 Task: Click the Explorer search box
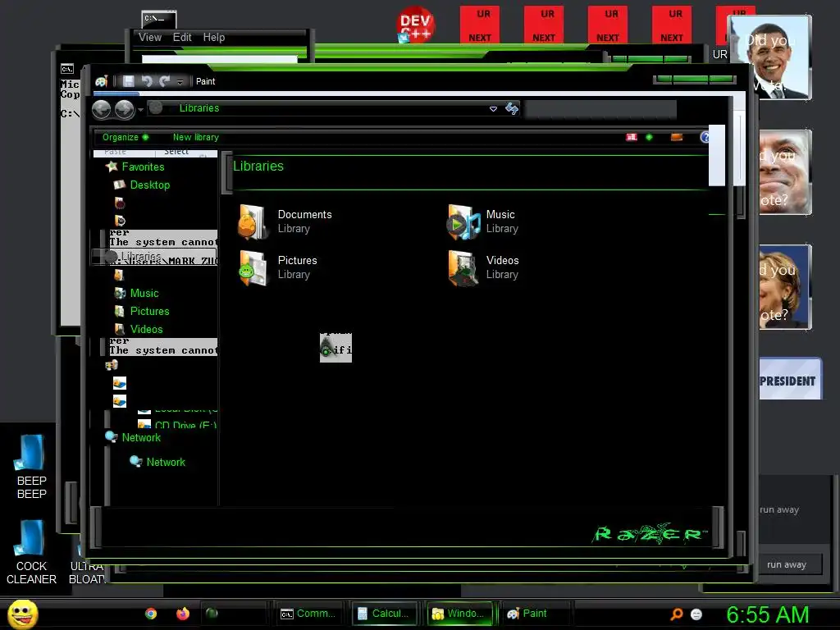point(600,109)
